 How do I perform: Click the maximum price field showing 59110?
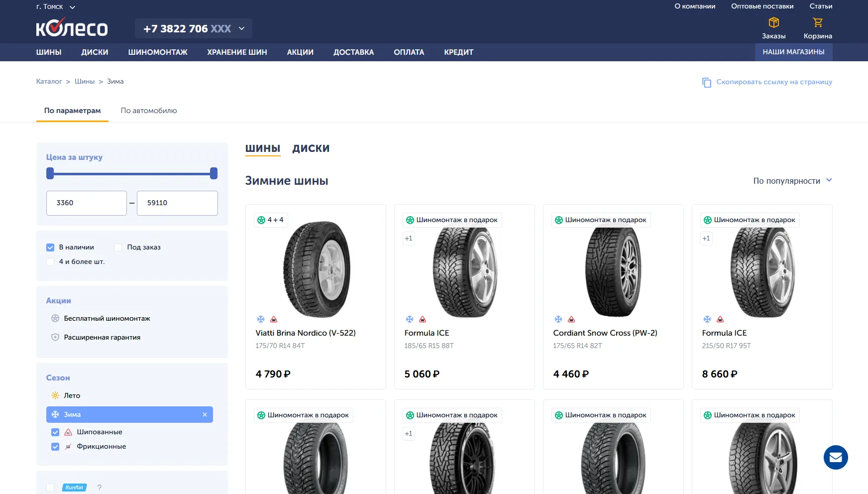tap(177, 203)
